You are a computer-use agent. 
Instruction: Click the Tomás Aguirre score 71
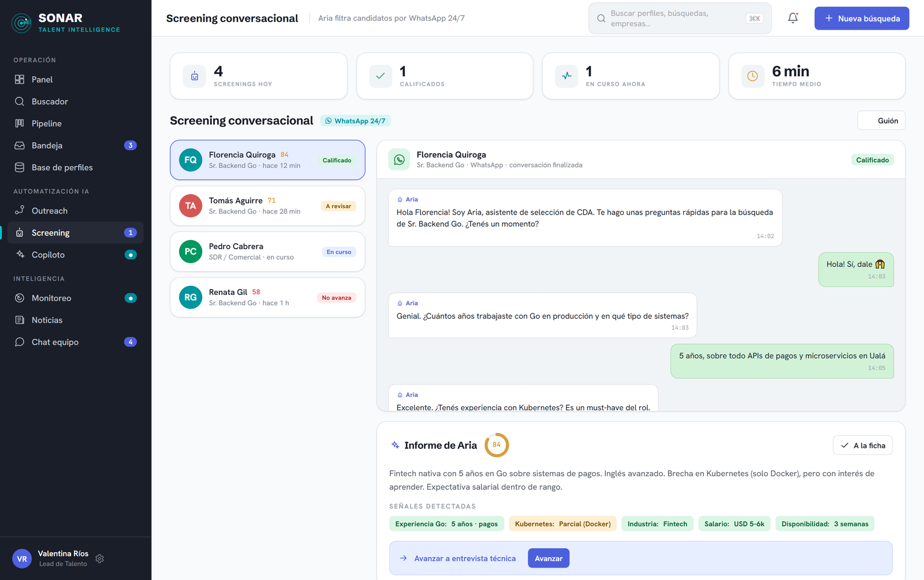(271, 200)
